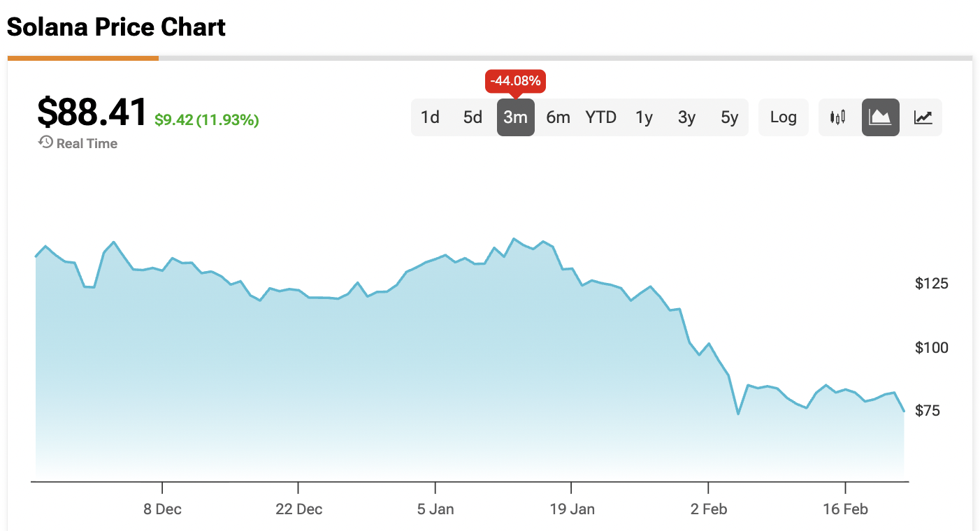980x531 pixels.
Task: Click the red -44.08% change badge
Action: pyautogui.click(x=515, y=81)
